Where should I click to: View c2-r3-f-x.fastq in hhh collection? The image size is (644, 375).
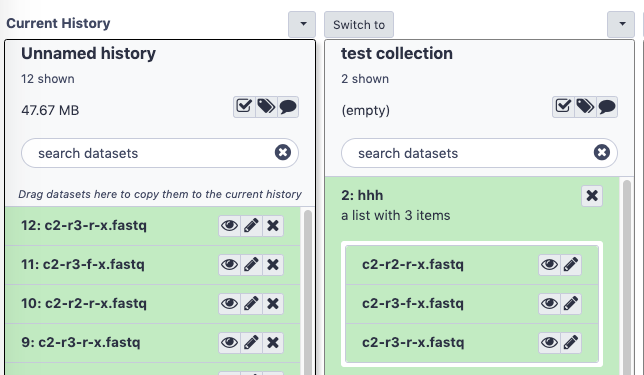pyautogui.click(x=549, y=304)
